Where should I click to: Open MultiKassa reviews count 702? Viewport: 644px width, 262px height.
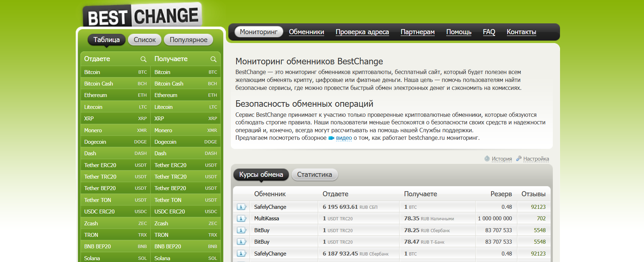pos(541,219)
